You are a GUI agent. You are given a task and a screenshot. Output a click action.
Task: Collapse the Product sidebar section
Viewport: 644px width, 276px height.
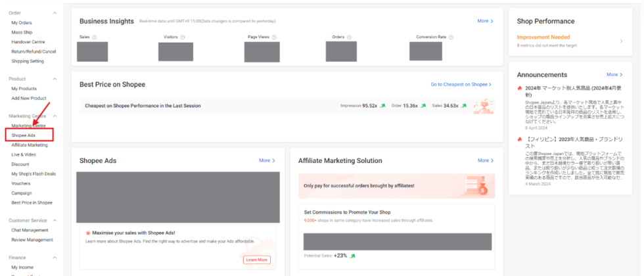[x=55, y=79]
